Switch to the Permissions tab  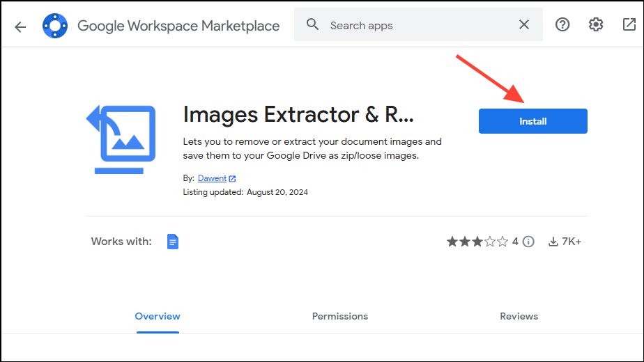click(x=340, y=317)
